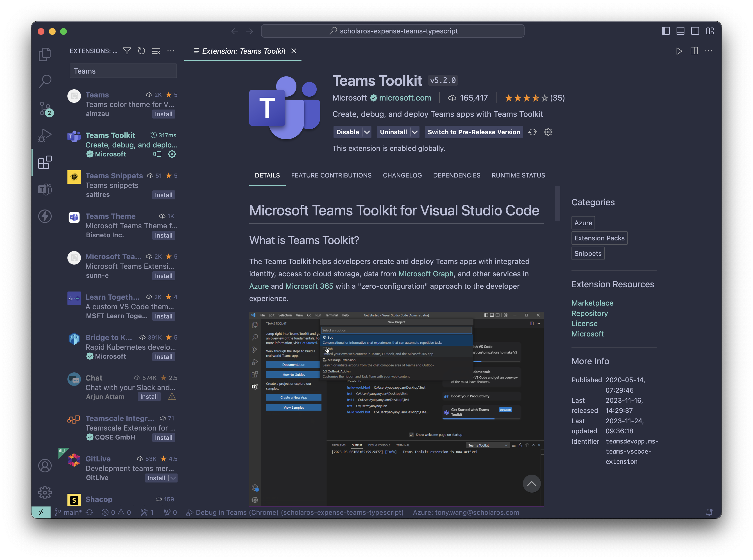Click the details page scrollbar
Image resolution: width=753 pixels, height=560 pixels.
tap(557, 203)
